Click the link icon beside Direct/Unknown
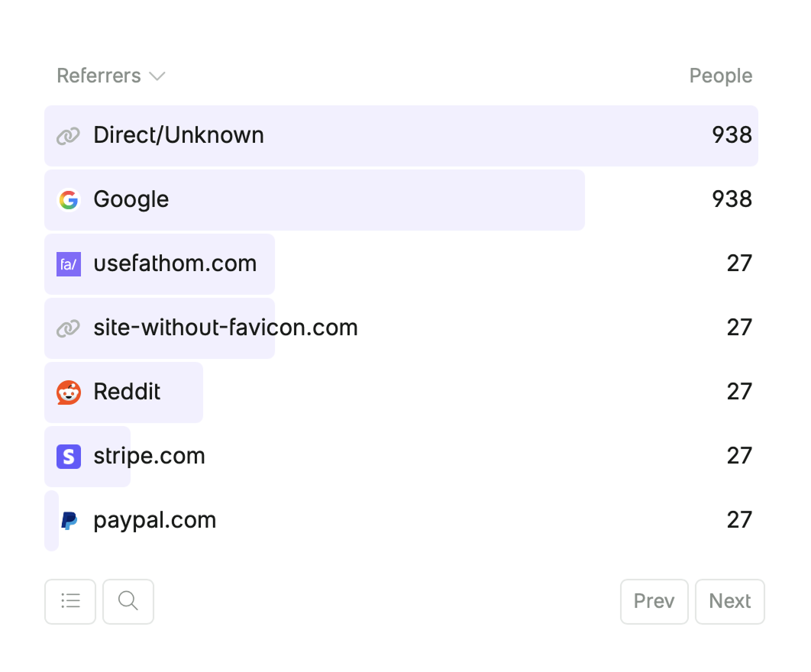The width and height of the screenshot is (811, 672). pyautogui.click(x=68, y=136)
